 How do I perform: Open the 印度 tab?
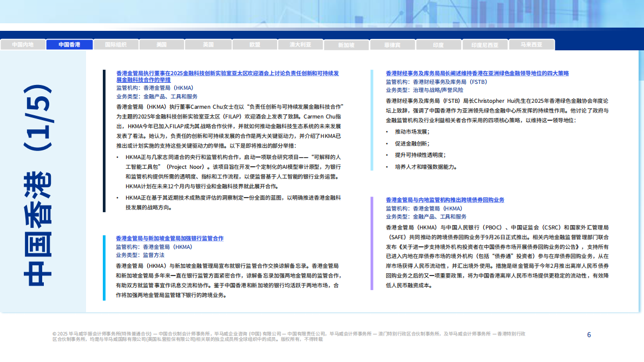(x=438, y=45)
